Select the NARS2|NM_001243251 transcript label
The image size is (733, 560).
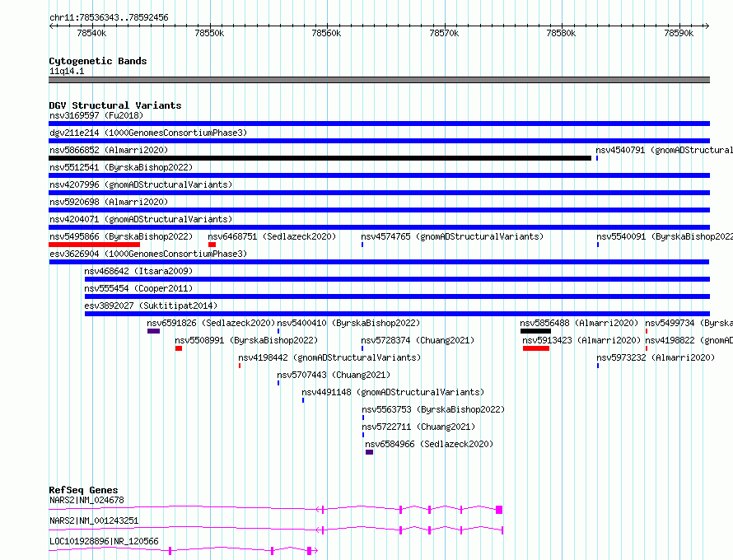click(94, 520)
